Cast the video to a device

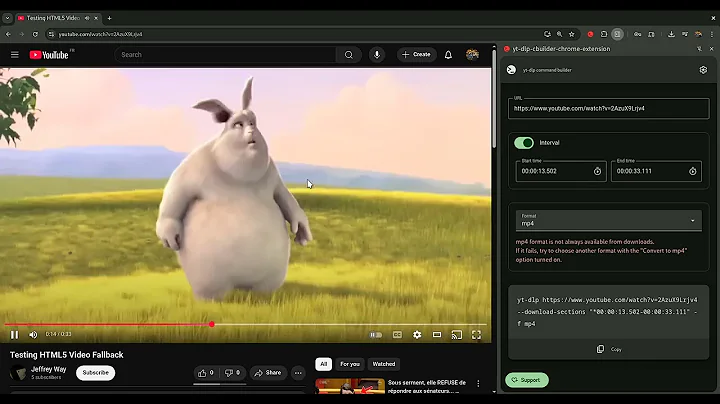[456, 335]
